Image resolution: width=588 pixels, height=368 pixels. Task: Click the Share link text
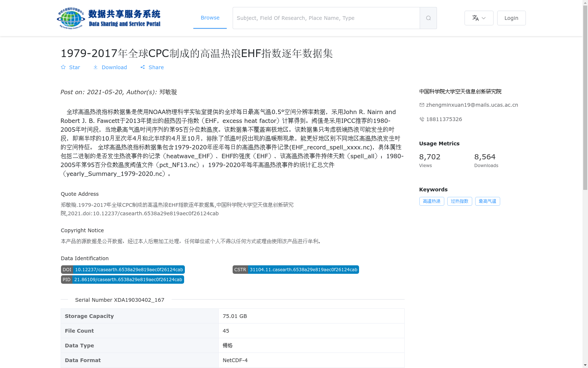point(156,67)
